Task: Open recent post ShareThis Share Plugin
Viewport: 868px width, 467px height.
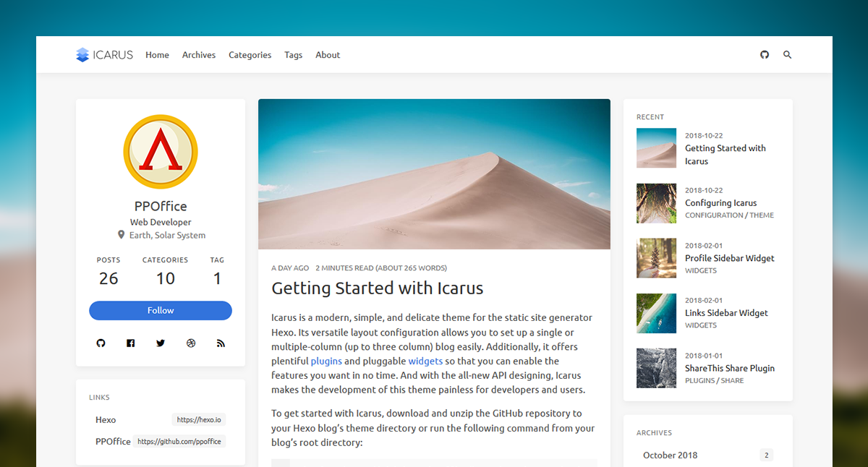Action: pyautogui.click(x=730, y=368)
